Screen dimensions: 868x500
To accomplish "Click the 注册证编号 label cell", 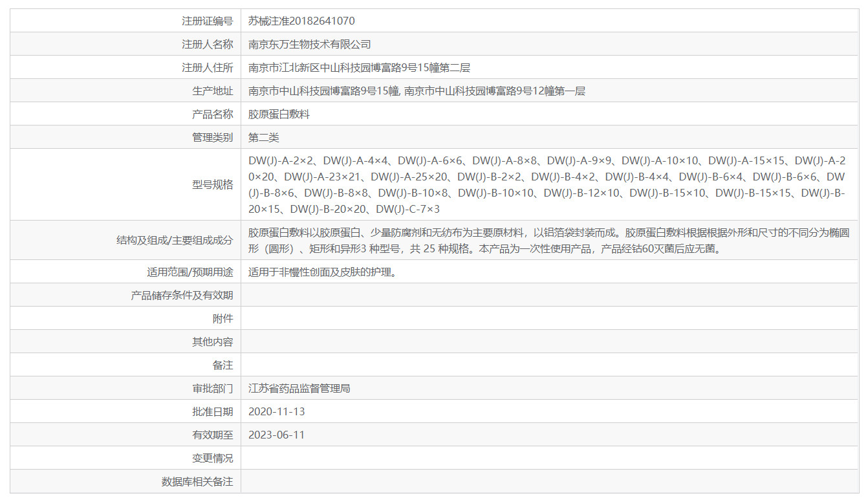I will (125, 21).
